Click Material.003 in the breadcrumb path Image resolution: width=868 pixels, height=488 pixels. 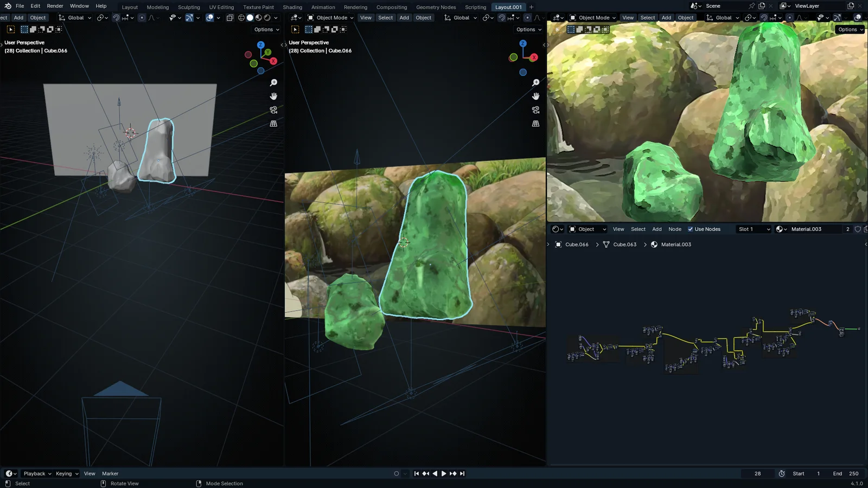click(x=675, y=245)
